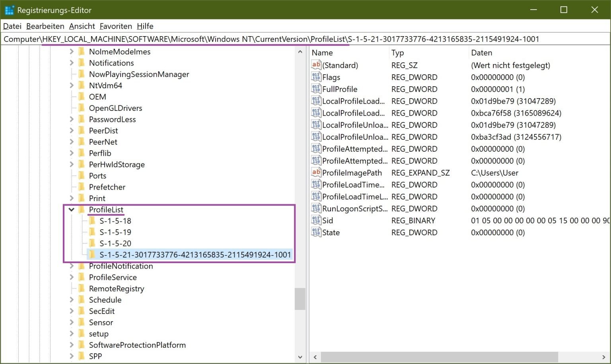The width and height of the screenshot is (611, 364).
Task: Expand the Schedule node
Action: (72, 300)
